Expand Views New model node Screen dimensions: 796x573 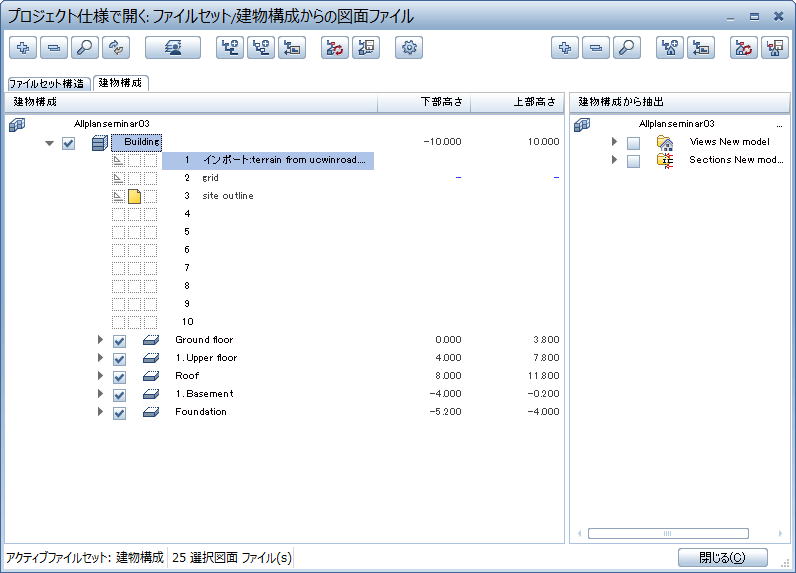coord(614,142)
